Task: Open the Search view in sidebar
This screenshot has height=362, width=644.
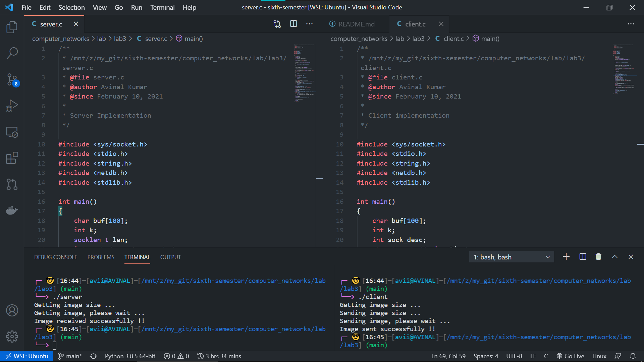Action: click(12, 53)
